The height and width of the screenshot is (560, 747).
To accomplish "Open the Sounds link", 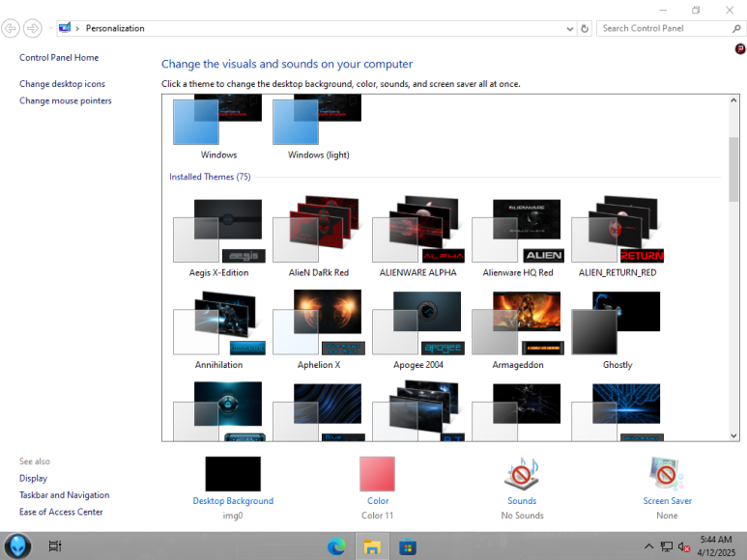I will click(522, 501).
